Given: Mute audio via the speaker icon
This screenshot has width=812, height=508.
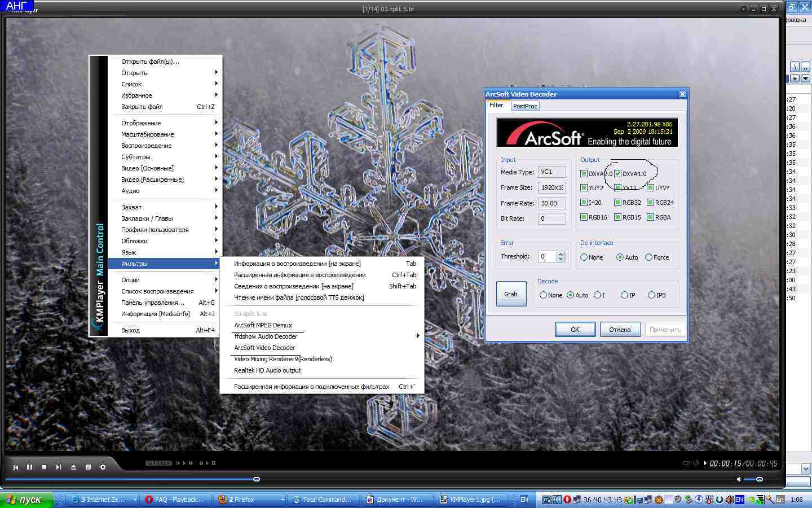Looking at the screenshot, I should pyautogui.click(x=739, y=479).
